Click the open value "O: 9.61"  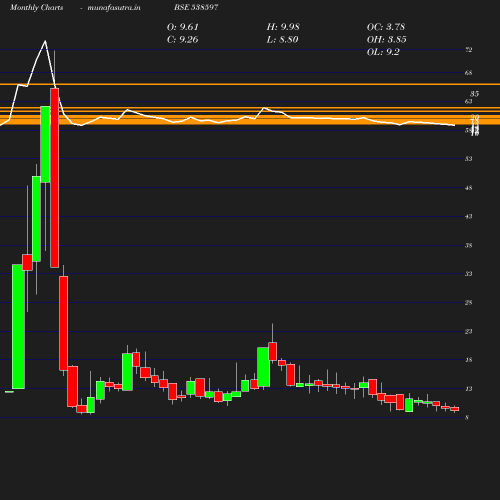point(183,27)
